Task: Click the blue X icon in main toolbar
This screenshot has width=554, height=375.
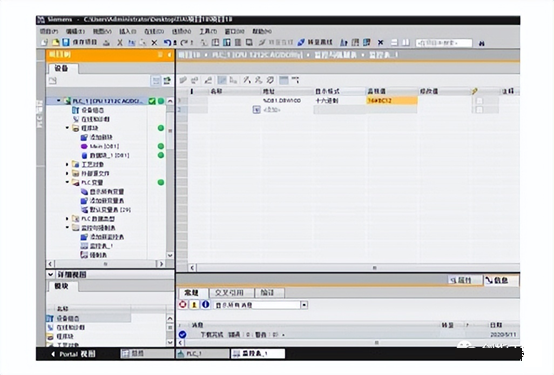Action: point(381,43)
